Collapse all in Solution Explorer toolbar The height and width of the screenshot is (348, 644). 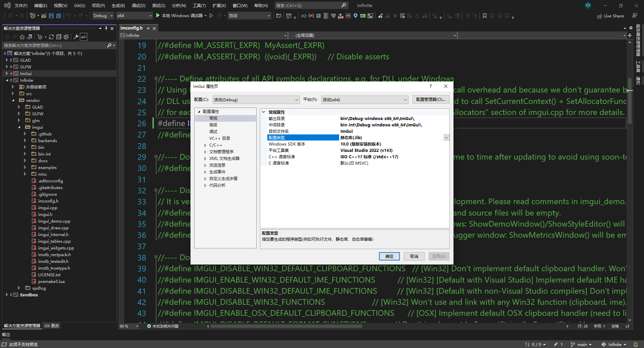coord(59,37)
